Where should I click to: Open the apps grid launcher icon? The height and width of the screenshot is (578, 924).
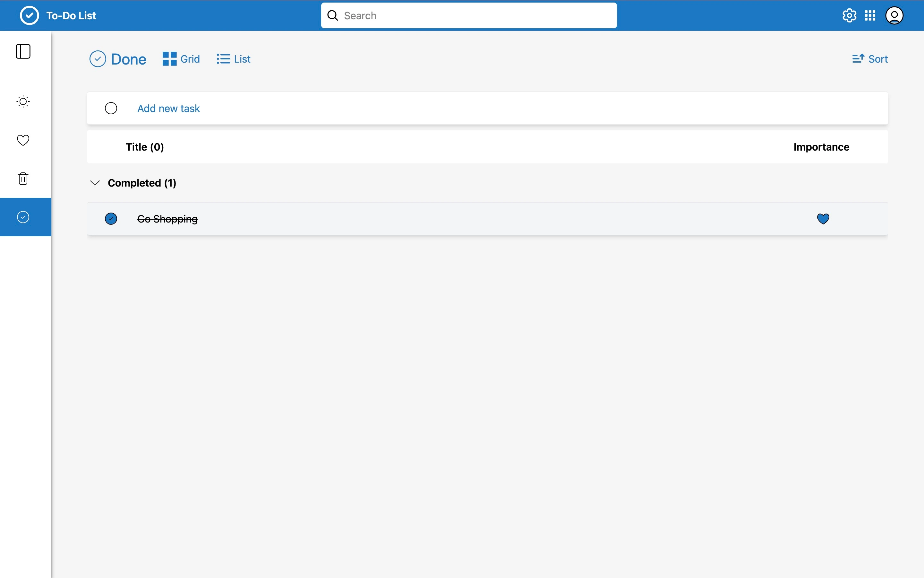(x=870, y=16)
